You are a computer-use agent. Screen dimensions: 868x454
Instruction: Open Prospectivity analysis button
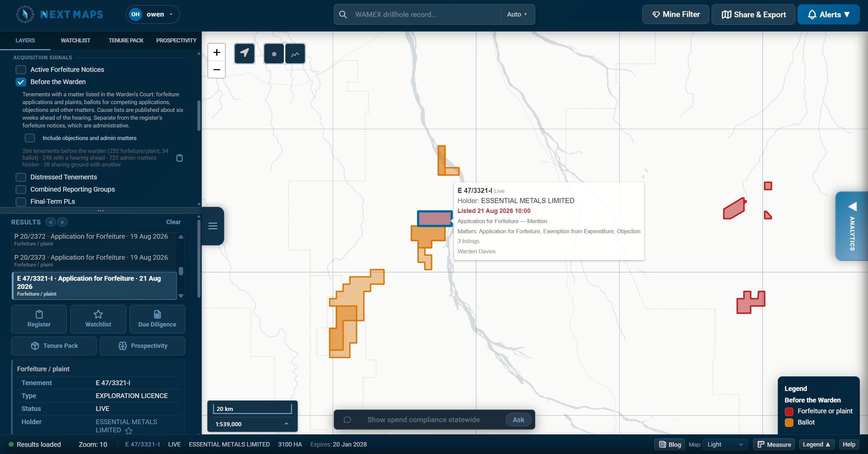tap(142, 346)
